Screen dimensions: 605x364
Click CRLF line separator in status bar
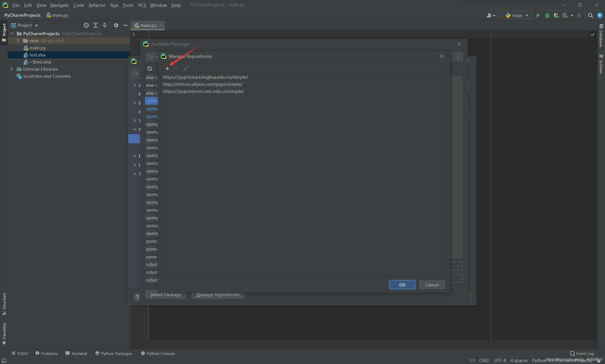pyautogui.click(x=484, y=360)
